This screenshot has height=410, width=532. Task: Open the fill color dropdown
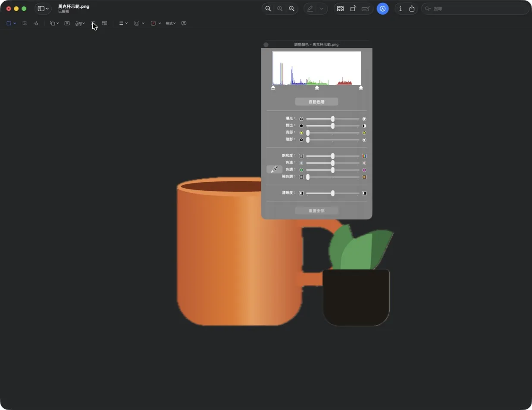click(156, 23)
